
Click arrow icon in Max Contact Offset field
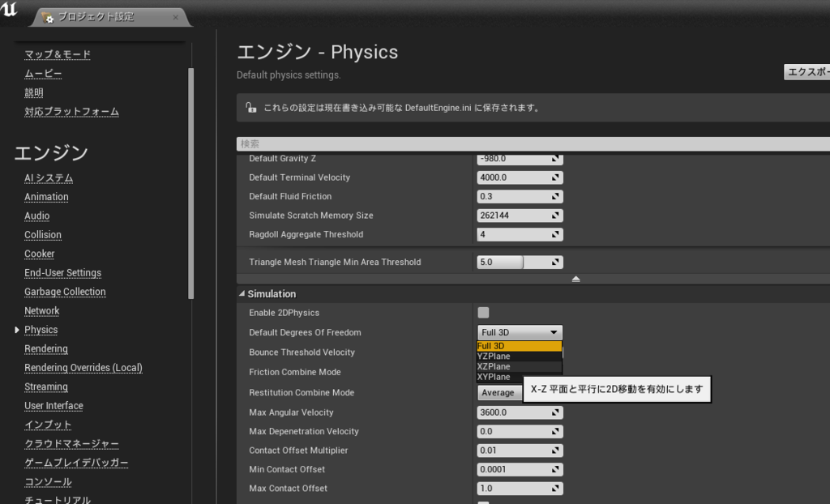tap(555, 489)
